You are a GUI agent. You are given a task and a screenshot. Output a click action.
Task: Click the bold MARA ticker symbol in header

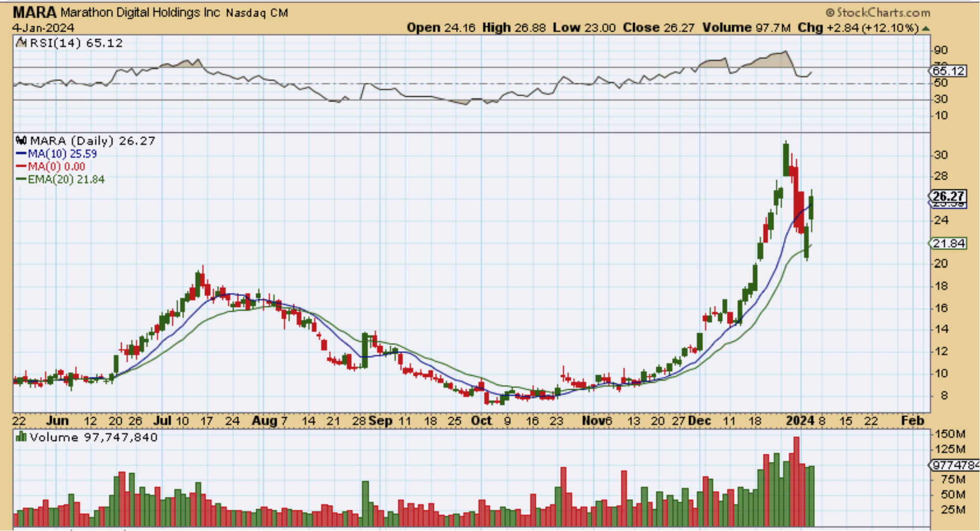(35, 12)
